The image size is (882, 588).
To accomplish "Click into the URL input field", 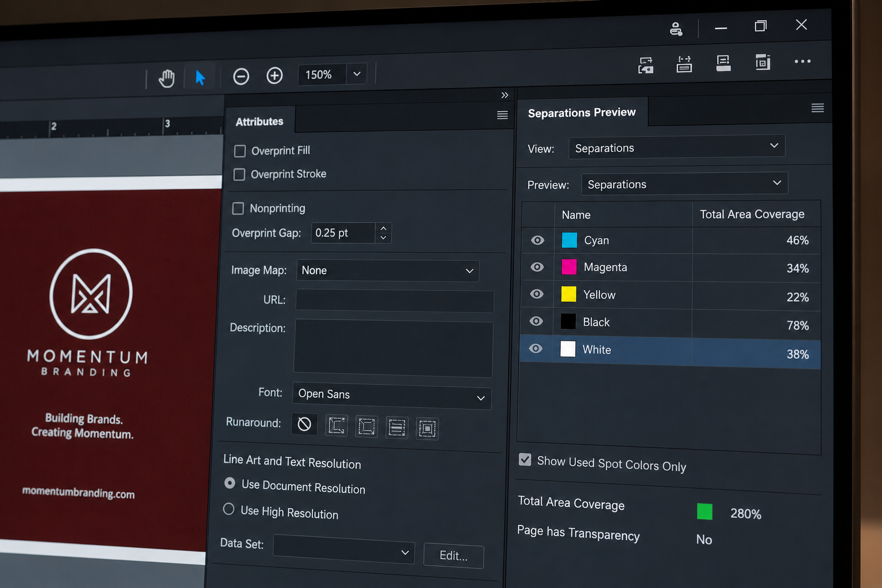I will coord(394,301).
